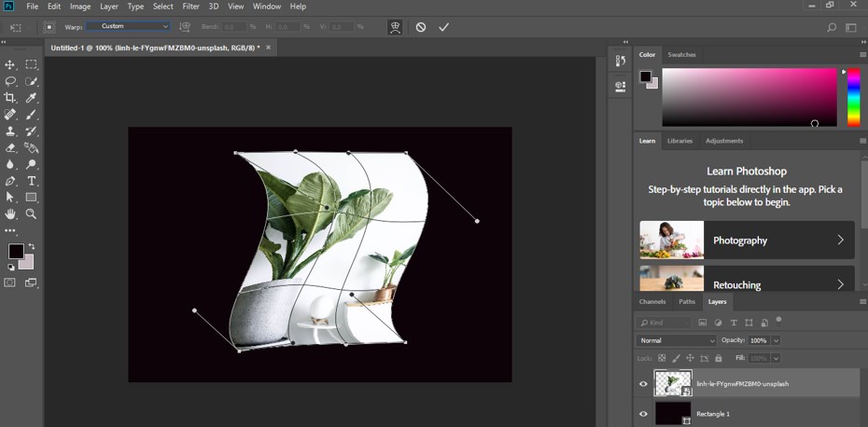Commit the warp transform with checkmark

coord(443,27)
